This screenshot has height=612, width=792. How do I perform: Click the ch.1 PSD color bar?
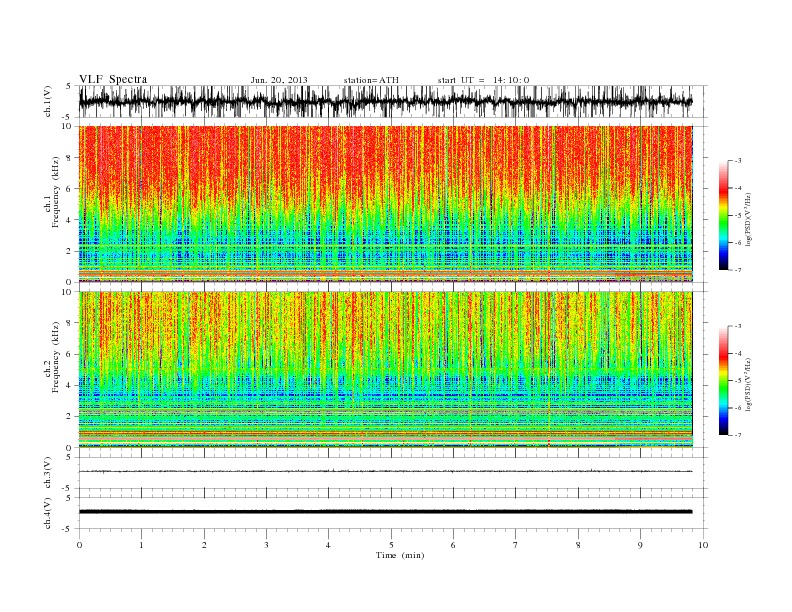coord(724,215)
